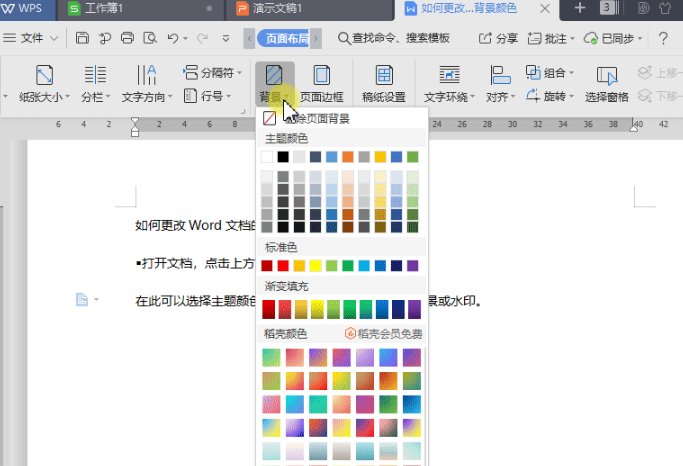683x466 pixels.
Task: Expand the quick access toolbar customize arrow
Action: [226, 38]
